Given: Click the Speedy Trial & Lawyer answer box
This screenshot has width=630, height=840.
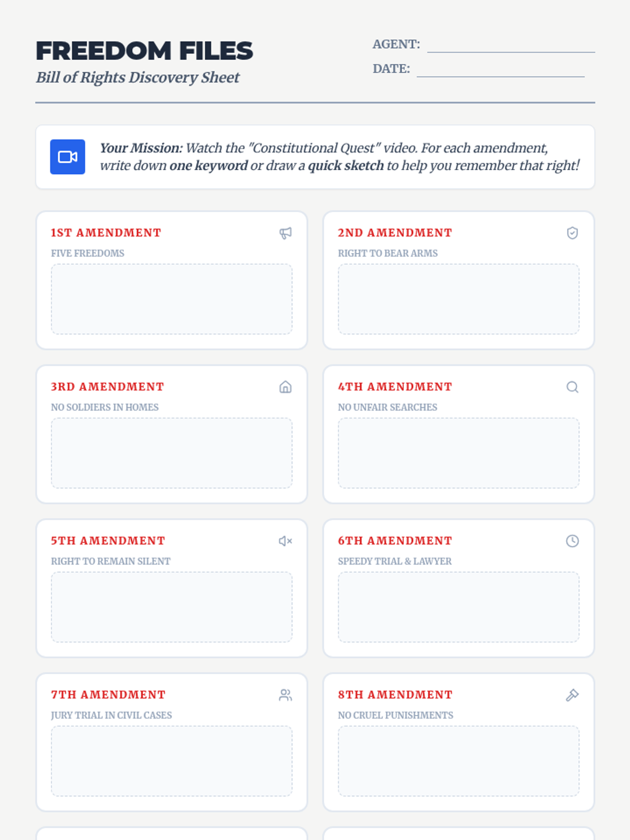Looking at the screenshot, I should pyautogui.click(x=459, y=607).
